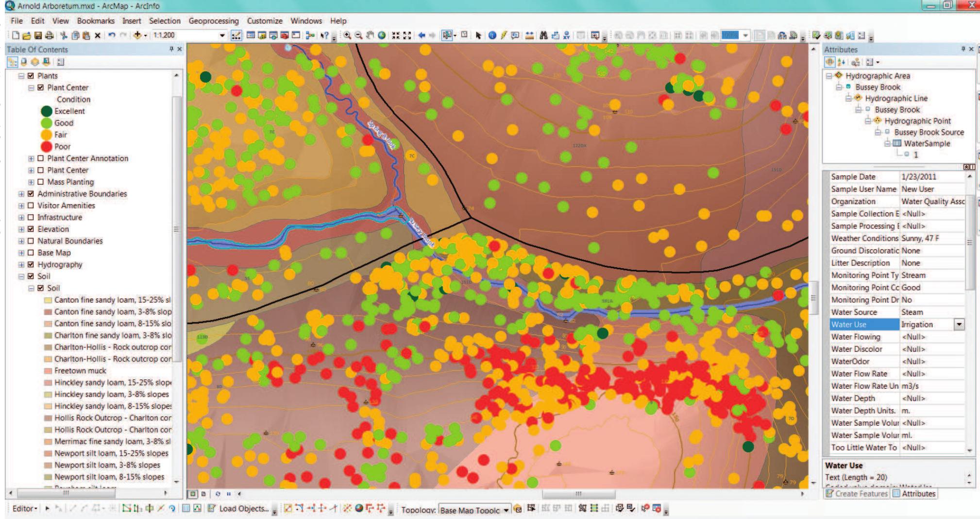Open the Geoprocessing menu
Screen dimensions: 980x519
coord(214,21)
